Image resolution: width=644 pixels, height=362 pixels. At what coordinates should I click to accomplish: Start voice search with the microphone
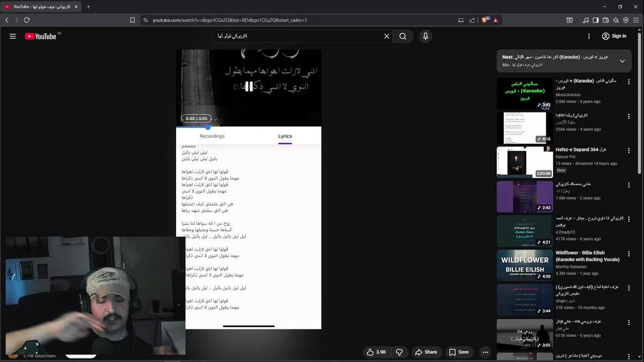pos(425,36)
